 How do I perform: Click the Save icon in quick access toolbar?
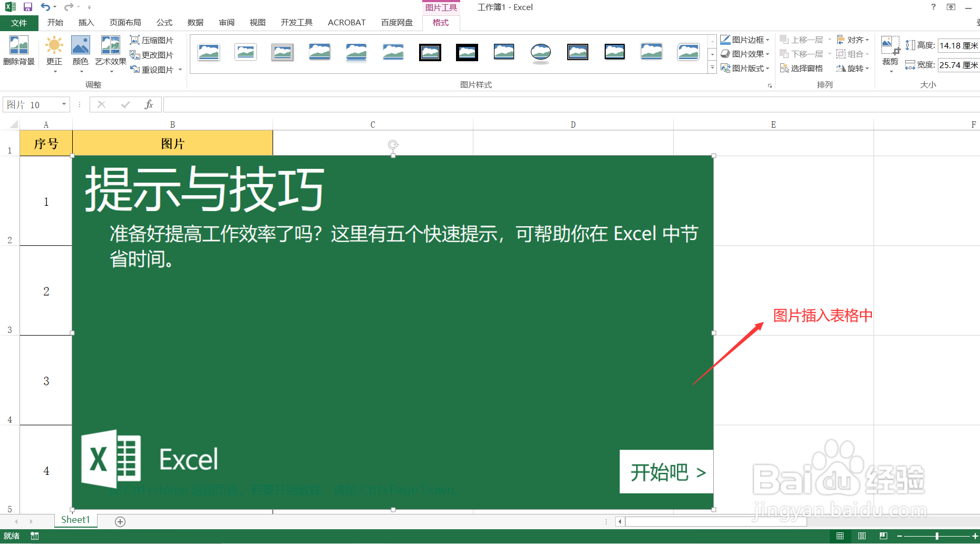pos(28,7)
